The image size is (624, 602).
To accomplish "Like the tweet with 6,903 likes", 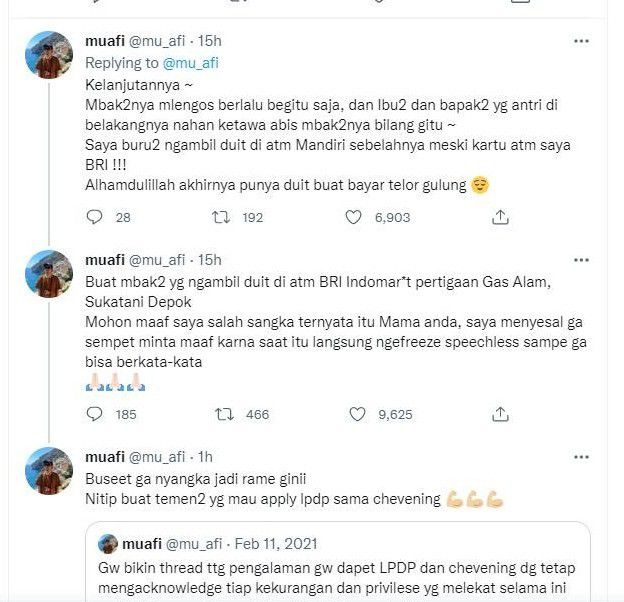I will pos(353,216).
